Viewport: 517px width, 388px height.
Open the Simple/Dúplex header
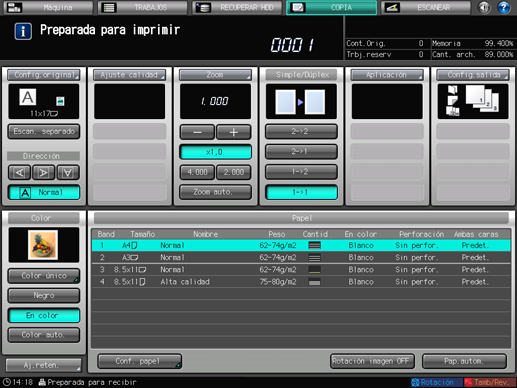click(x=301, y=75)
